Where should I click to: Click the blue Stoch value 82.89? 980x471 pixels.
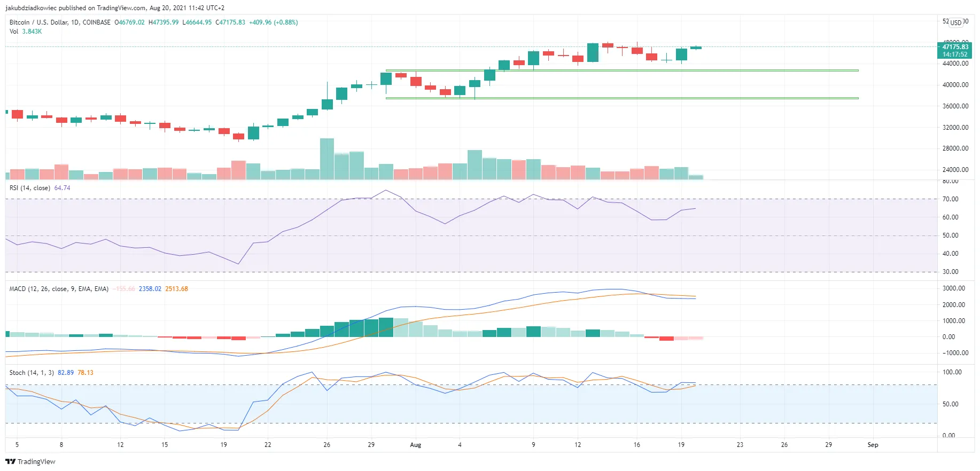66,373
